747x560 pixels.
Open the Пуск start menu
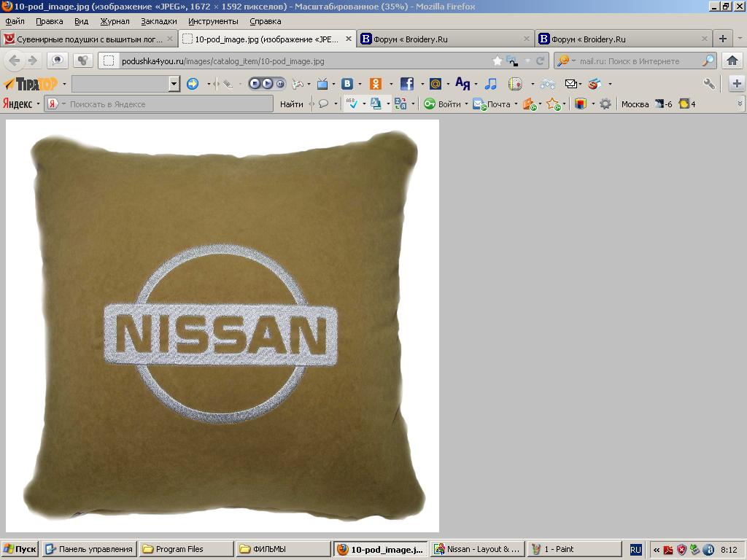click(x=20, y=549)
